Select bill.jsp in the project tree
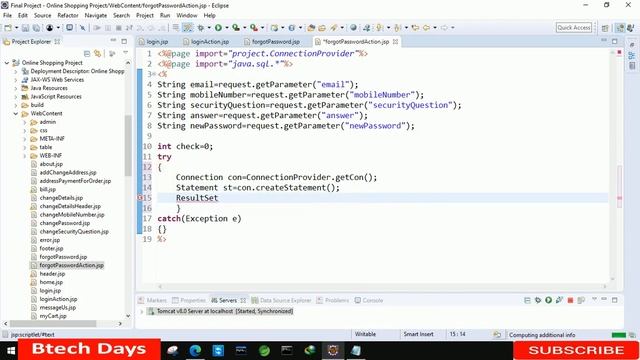Image resolution: width=640 pixels, height=360 pixels. point(47,189)
